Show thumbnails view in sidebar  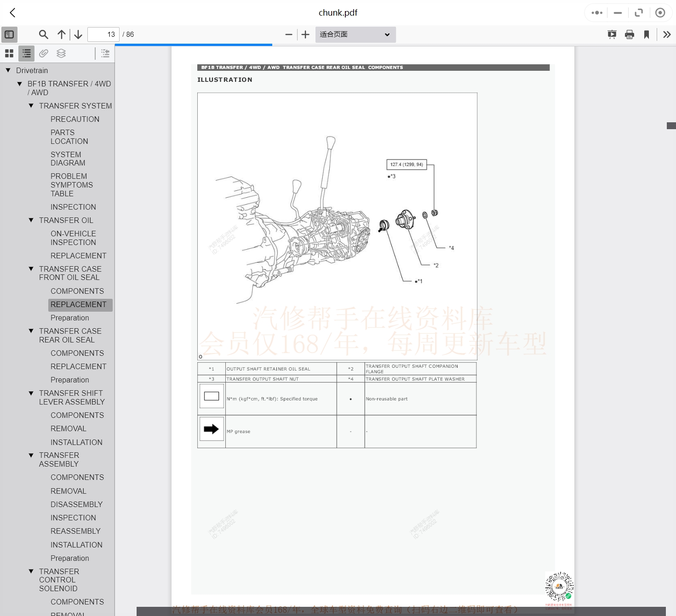pyautogui.click(x=9, y=53)
